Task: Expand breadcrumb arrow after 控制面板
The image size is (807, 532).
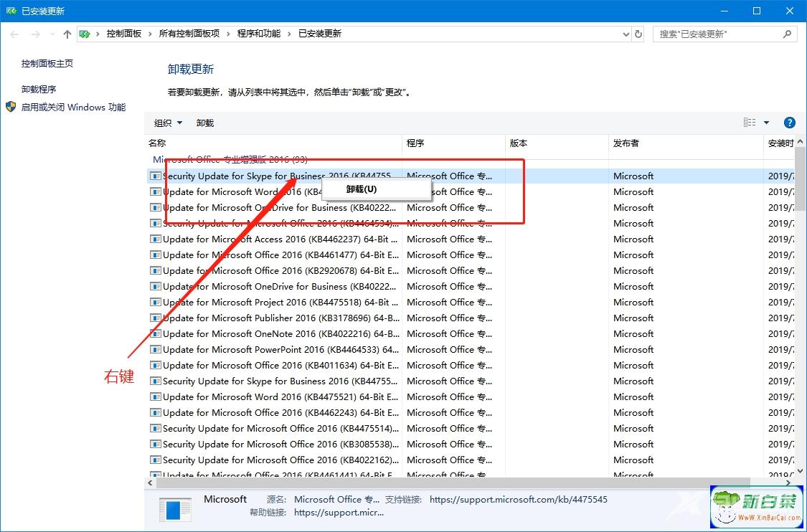Action: [x=150, y=34]
